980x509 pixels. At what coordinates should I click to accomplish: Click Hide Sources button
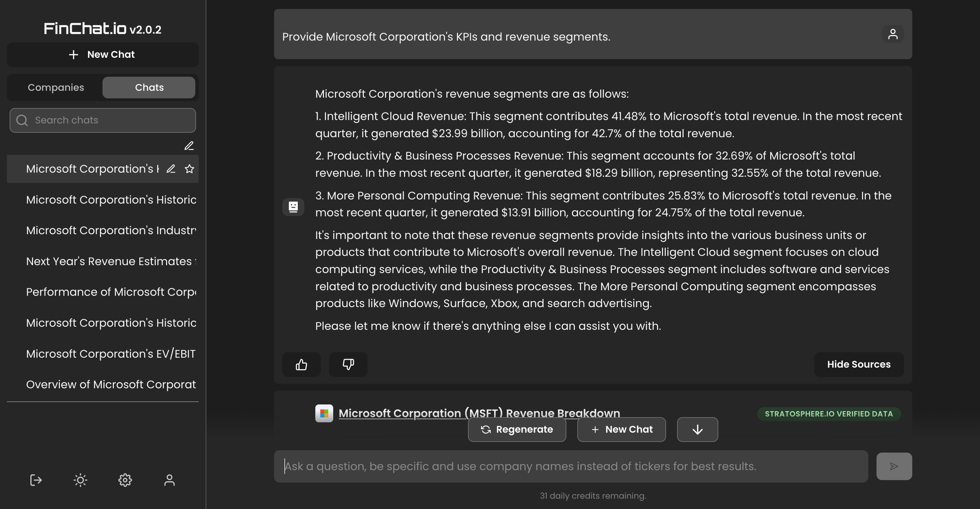[x=859, y=364]
